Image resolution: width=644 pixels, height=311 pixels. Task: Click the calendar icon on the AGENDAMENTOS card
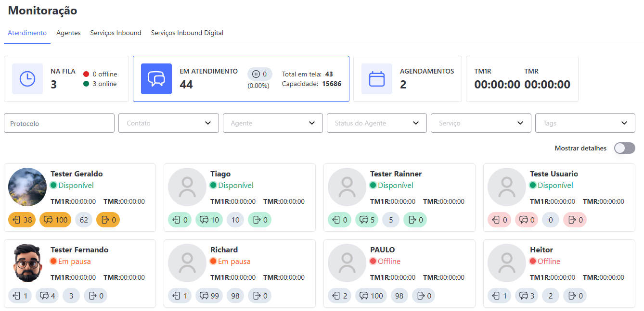coord(376,78)
